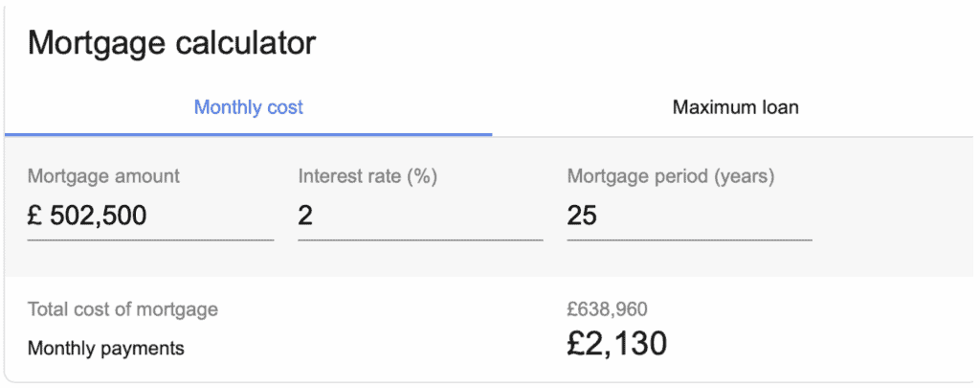Image resolution: width=980 pixels, height=388 pixels.
Task: Open the Maximum loan tab
Action: 735,107
